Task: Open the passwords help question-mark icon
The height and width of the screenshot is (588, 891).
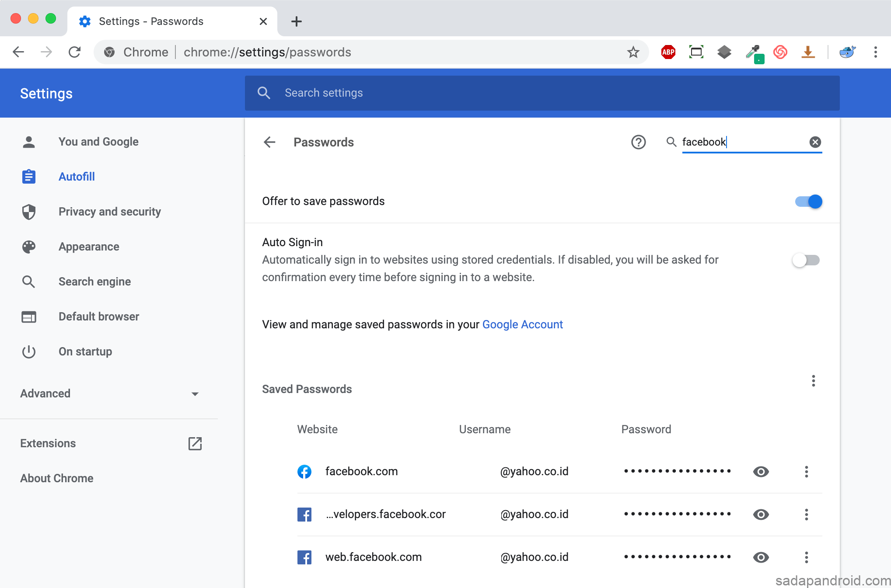Action: 638,142
